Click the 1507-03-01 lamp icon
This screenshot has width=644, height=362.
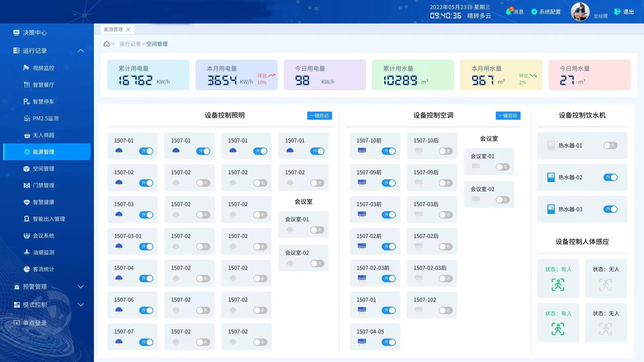(x=119, y=246)
